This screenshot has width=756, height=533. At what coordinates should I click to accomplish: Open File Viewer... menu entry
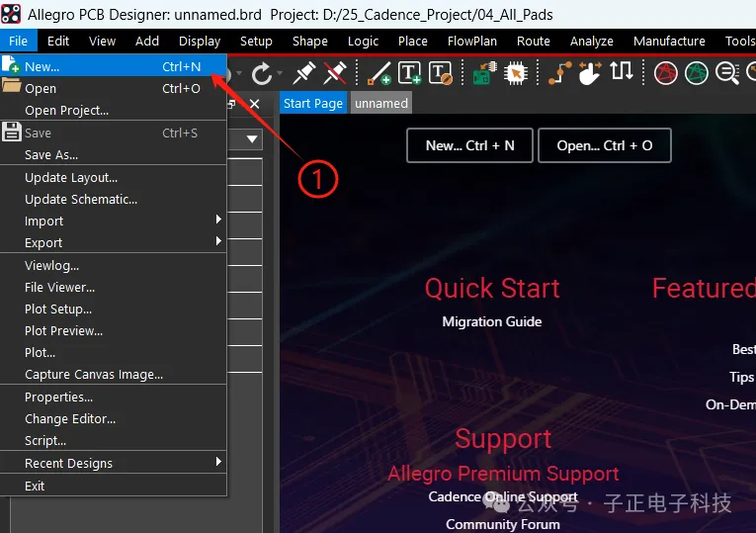point(114,287)
